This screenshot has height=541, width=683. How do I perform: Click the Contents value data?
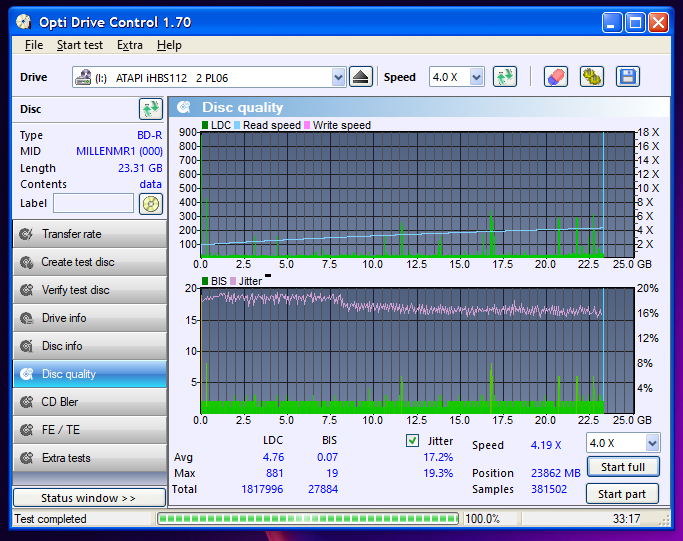click(x=150, y=184)
